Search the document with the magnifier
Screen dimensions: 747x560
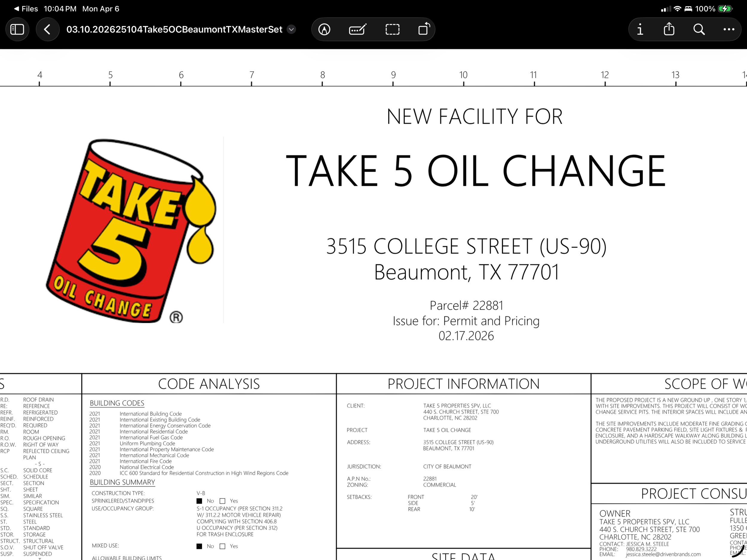coord(699,29)
